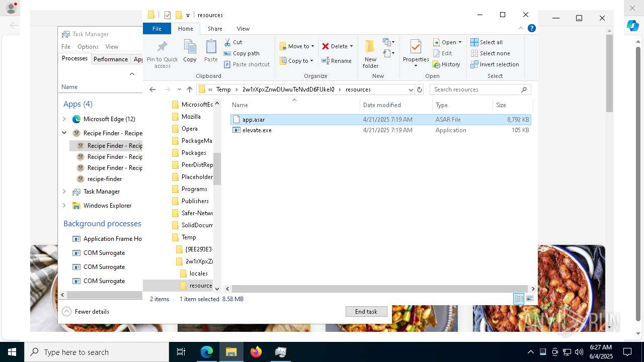
Task: Switch to the Share ribbon tab
Action: click(215, 29)
